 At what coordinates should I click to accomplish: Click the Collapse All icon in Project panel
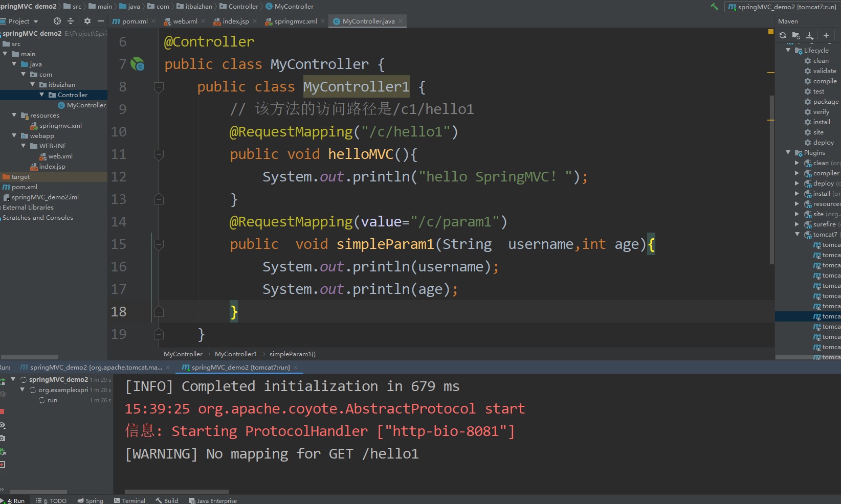71,21
